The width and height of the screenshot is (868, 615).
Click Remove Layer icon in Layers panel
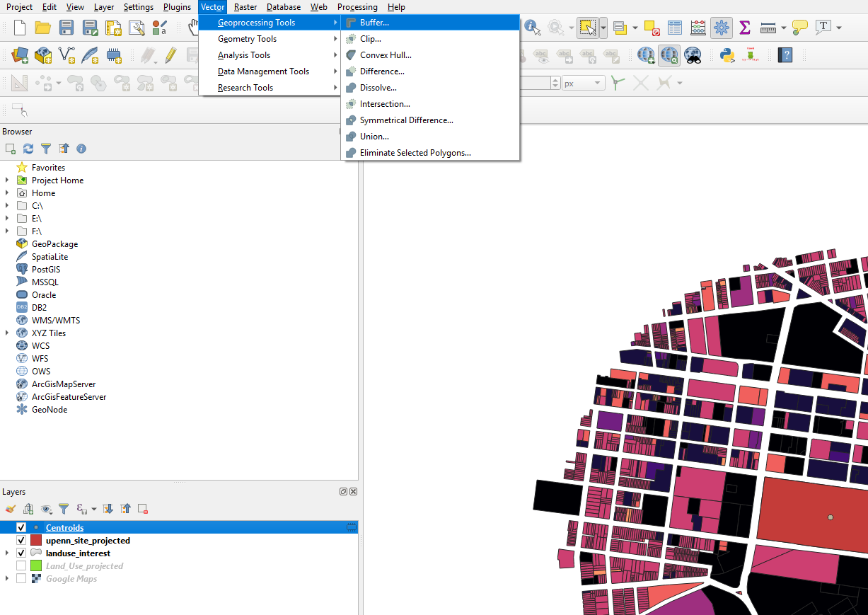pos(143,509)
